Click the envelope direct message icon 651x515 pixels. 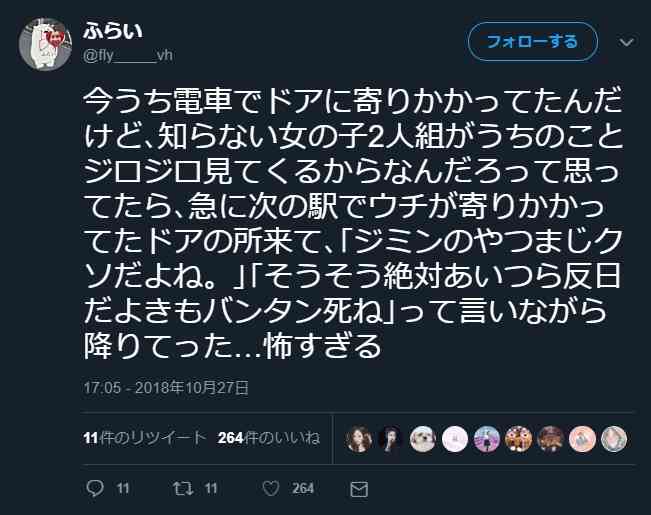coord(359,489)
